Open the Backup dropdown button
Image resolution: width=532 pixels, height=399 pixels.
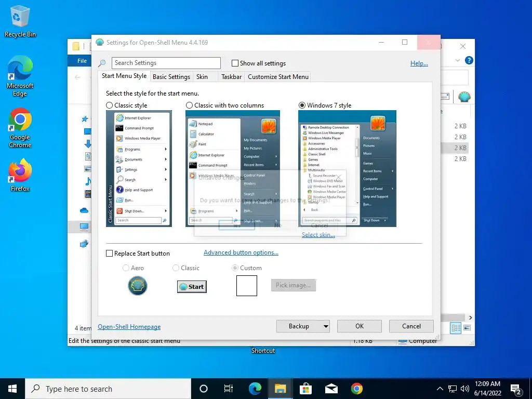303,326
